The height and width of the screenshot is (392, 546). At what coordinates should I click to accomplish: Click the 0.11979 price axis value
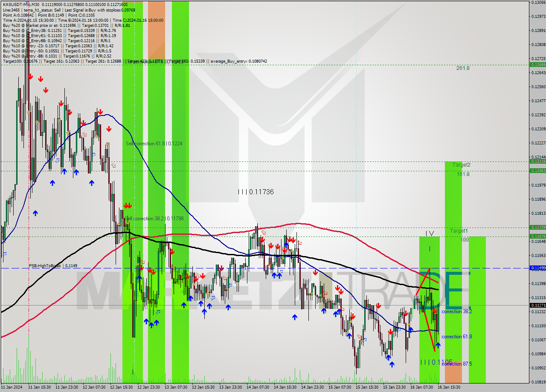tap(538, 185)
